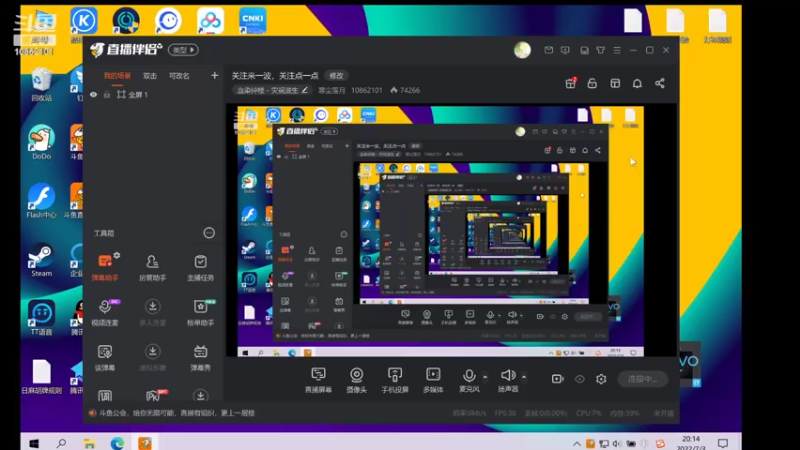Download the 虚拟形象 virtual avatar tool
The image size is (800, 450).
(152, 357)
